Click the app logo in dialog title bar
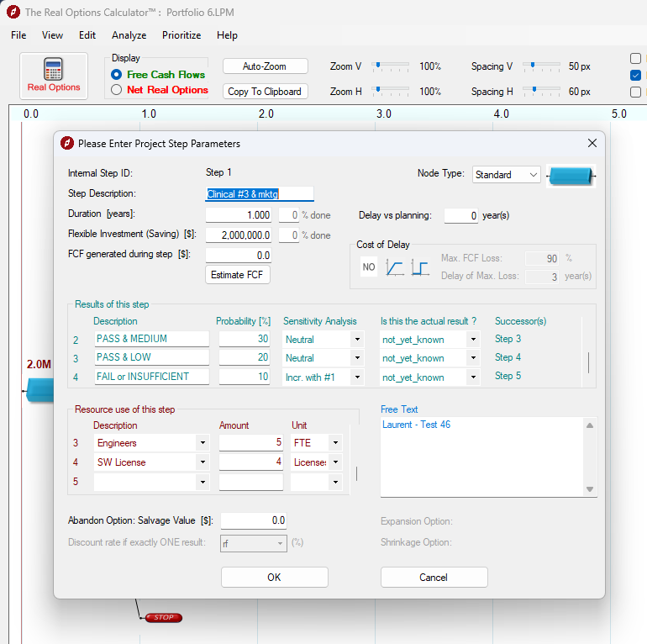 point(68,144)
